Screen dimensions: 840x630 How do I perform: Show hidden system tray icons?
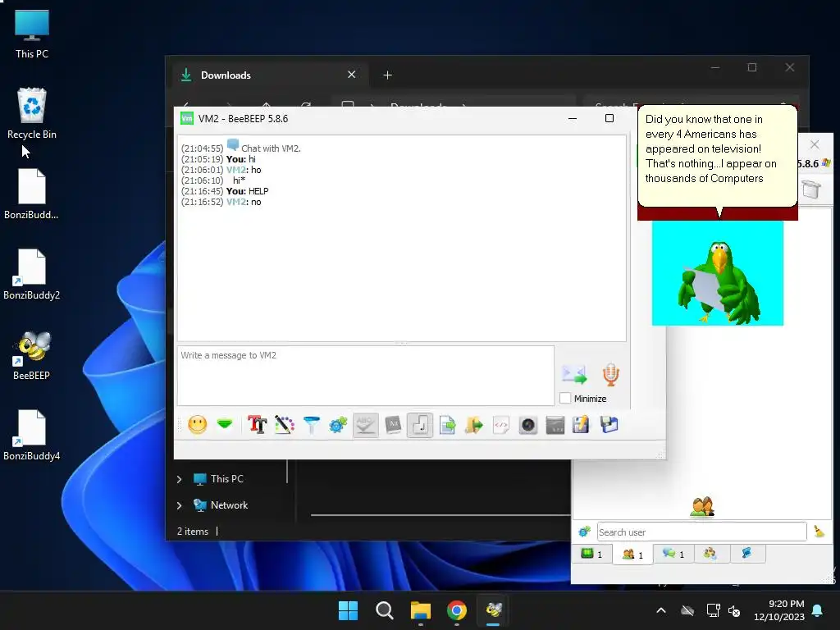click(661, 610)
